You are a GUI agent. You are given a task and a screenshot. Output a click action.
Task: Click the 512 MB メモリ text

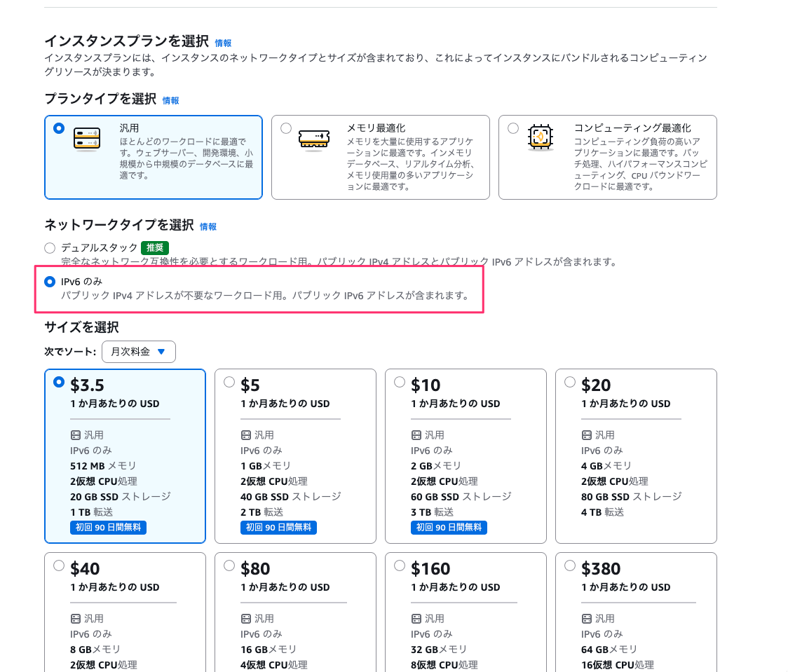coord(103,466)
